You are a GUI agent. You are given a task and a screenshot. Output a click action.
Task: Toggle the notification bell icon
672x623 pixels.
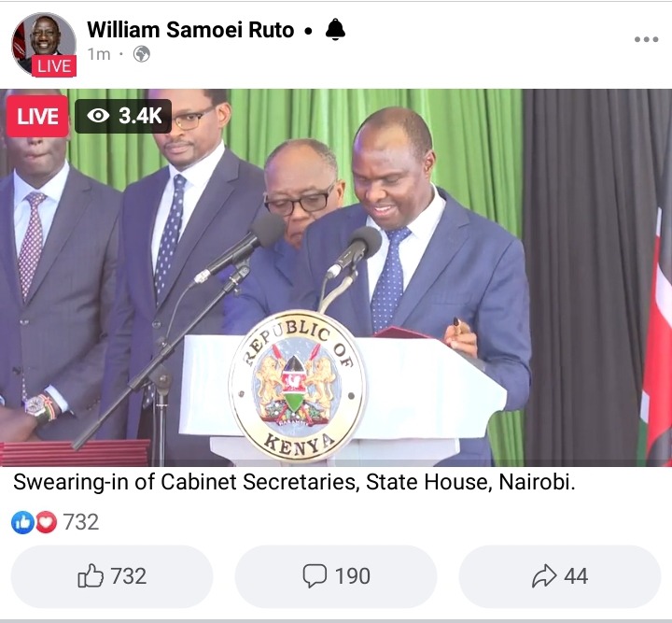pyautogui.click(x=335, y=30)
